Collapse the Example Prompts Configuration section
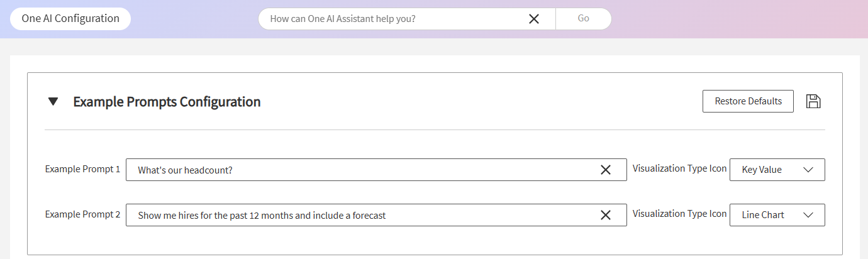Screen dimensions: 868x259 pyautogui.click(x=53, y=101)
